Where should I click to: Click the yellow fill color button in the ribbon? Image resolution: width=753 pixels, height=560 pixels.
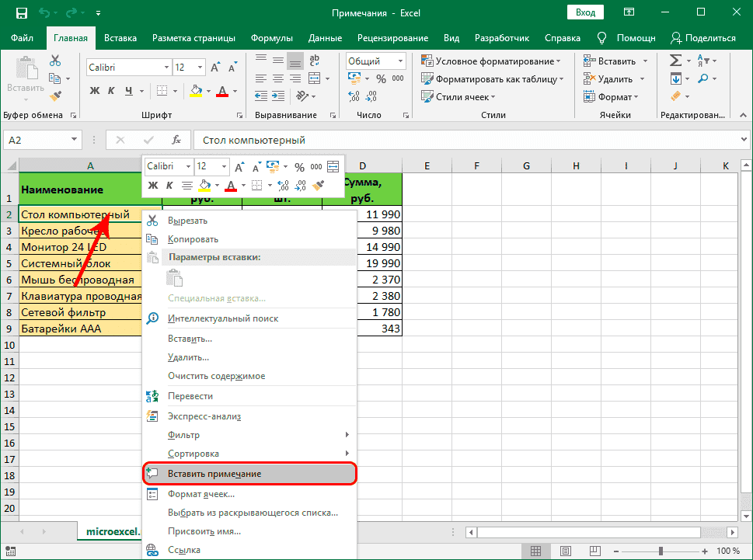tap(196, 91)
